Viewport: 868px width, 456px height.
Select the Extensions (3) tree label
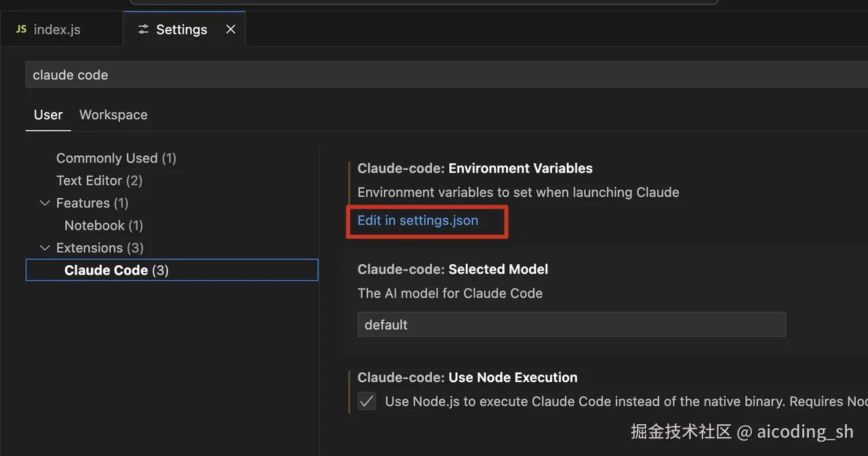coord(100,248)
